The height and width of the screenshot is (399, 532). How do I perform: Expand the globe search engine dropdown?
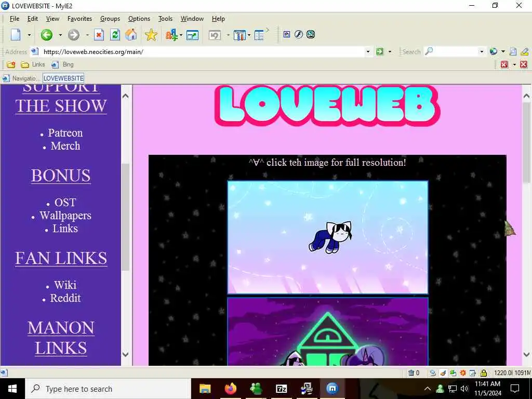(x=503, y=51)
